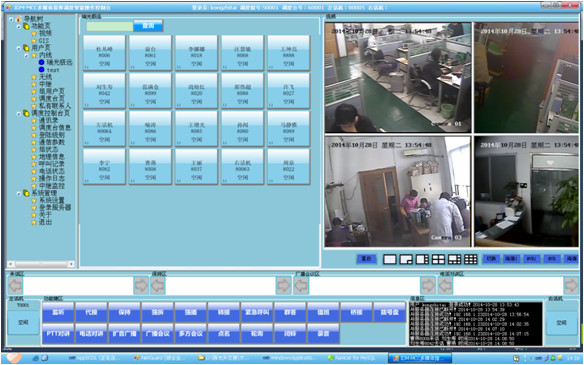Switch to the four-way split video layout
This screenshot has width=584, height=365.
point(438,259)
